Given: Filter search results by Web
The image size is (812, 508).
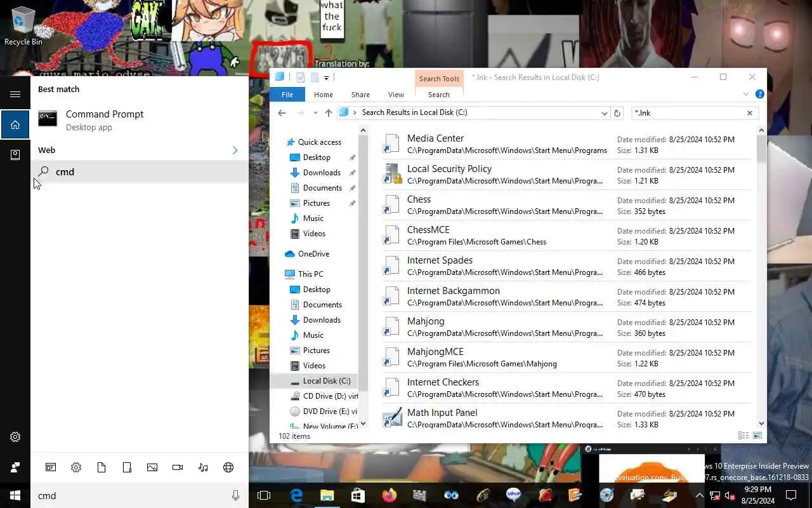Looking at the screenshot, I should (228, 467).
